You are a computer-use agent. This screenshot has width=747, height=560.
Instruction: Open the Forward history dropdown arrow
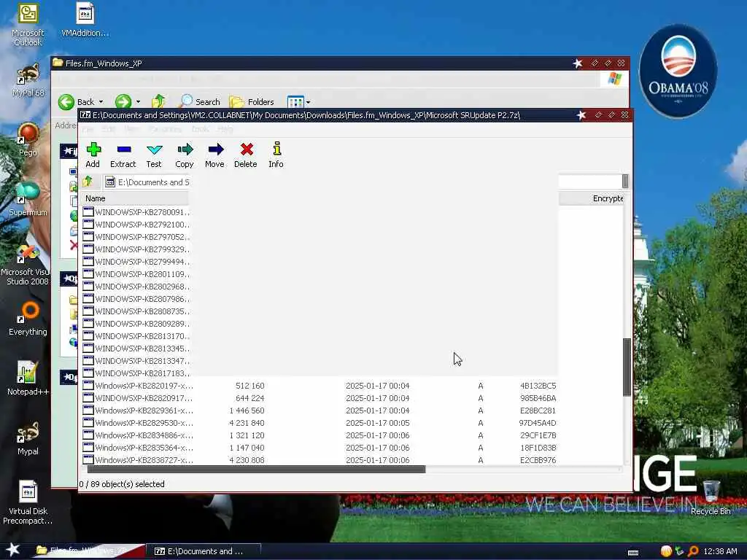click(x=138, y=102)
